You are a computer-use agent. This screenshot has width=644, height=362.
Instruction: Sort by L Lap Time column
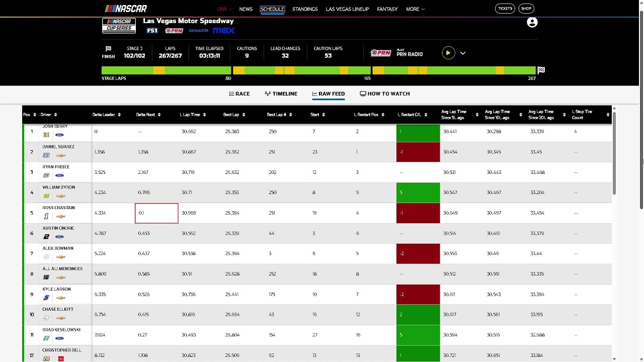click(193, 115)
